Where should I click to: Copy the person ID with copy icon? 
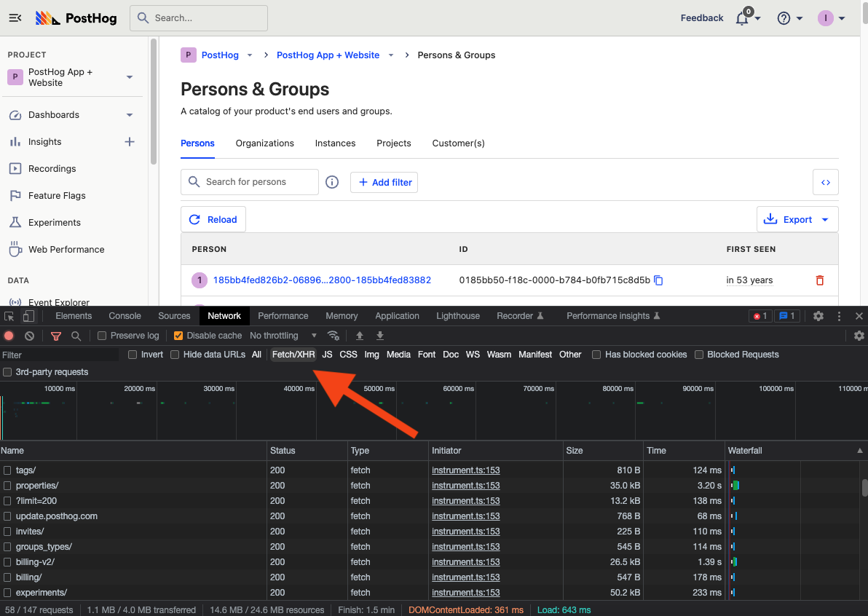[658, 280]
